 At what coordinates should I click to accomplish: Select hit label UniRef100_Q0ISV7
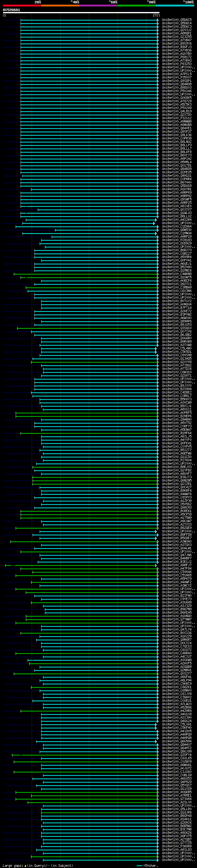176,210
